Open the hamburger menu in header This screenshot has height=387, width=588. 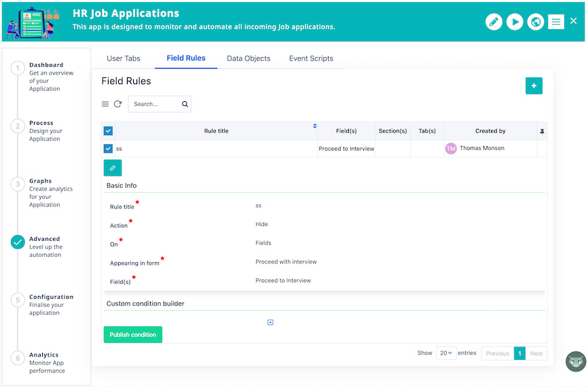click(x=556, y=22)
